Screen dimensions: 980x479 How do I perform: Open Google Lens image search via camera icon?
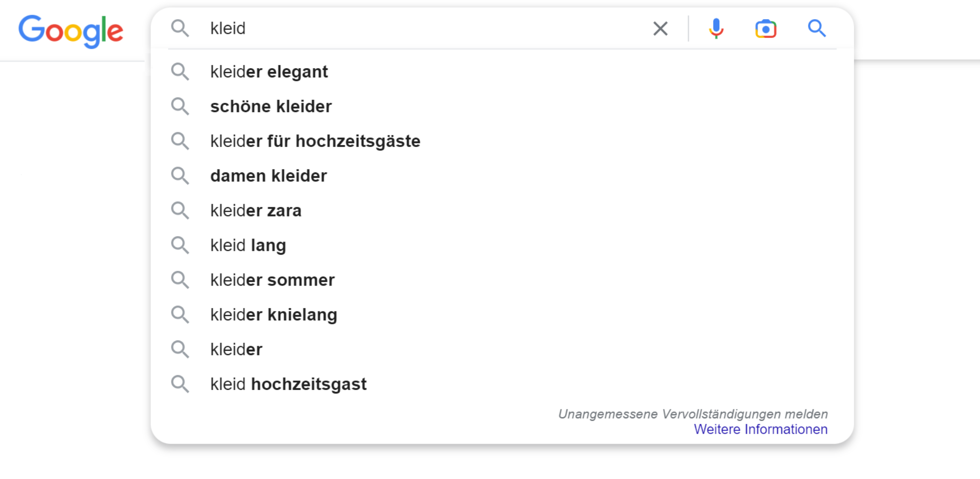tap(766, 29)
